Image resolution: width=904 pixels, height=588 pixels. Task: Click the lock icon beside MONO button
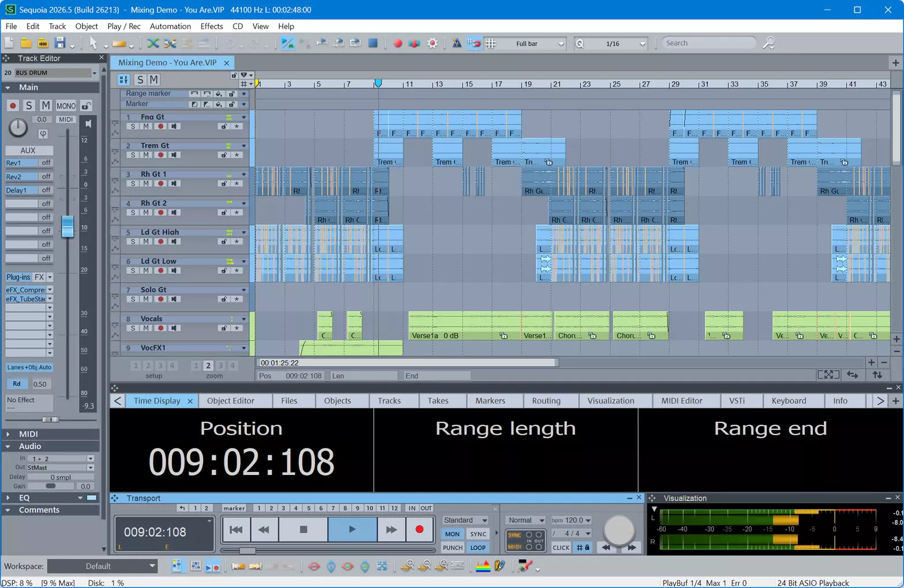(86, 106)
